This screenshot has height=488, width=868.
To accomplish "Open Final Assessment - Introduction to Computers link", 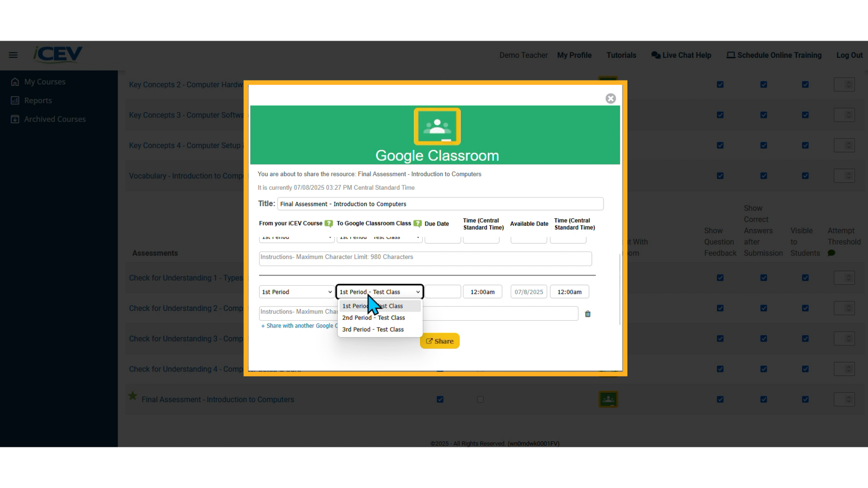I will pyautogui.click(x=218, y=399).
